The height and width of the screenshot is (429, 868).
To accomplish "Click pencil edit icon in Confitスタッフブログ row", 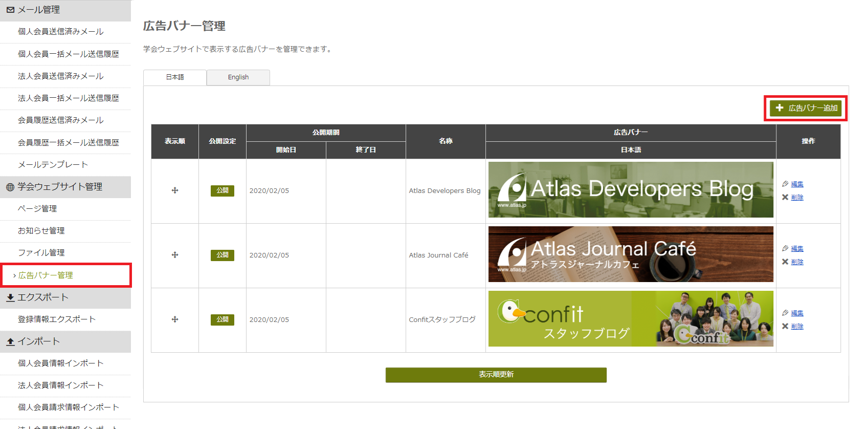I will click(785, 313).
